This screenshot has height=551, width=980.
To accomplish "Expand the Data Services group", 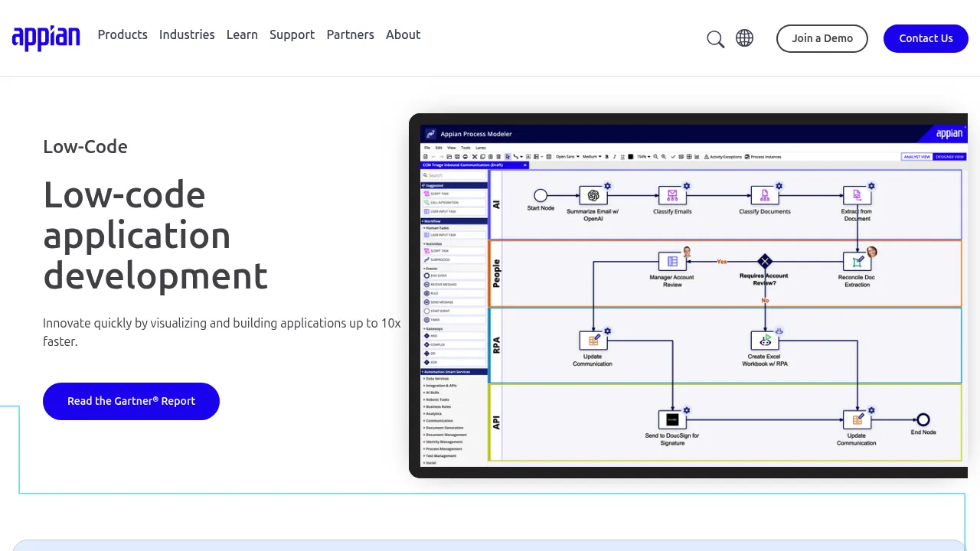I will 436,379.
